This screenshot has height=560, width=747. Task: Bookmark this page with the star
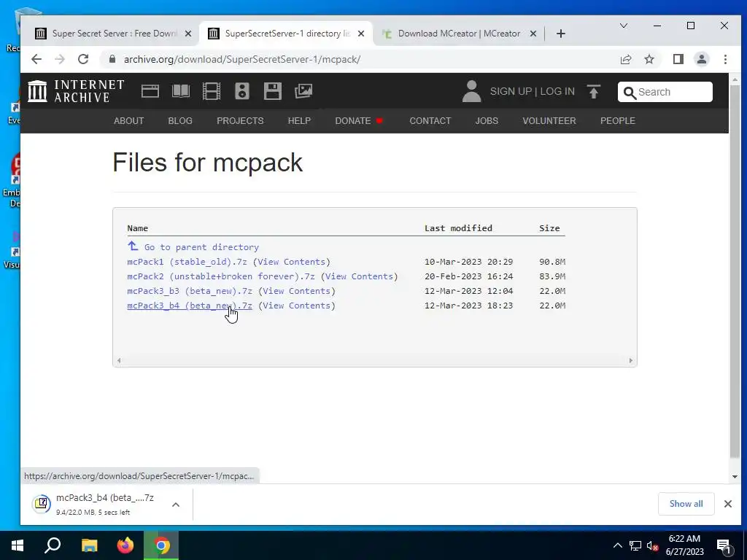(x=649, y=59)
